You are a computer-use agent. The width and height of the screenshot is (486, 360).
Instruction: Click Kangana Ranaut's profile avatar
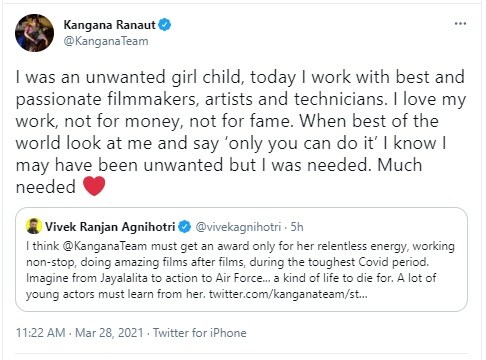34,33
